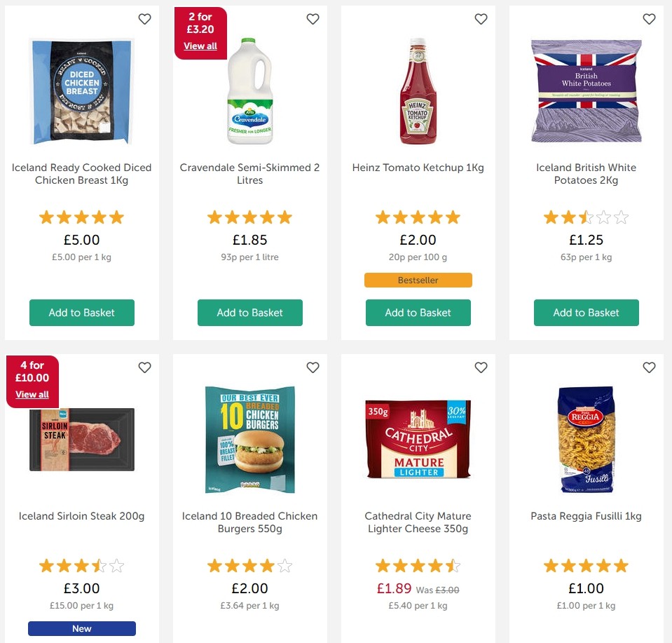Click the heart icon on Cathedral City cheese

(481, 367)
